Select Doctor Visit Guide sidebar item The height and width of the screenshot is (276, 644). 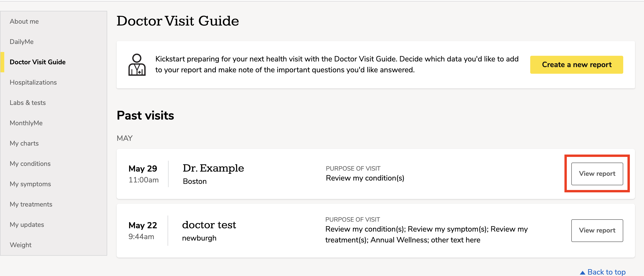(38, 62)
